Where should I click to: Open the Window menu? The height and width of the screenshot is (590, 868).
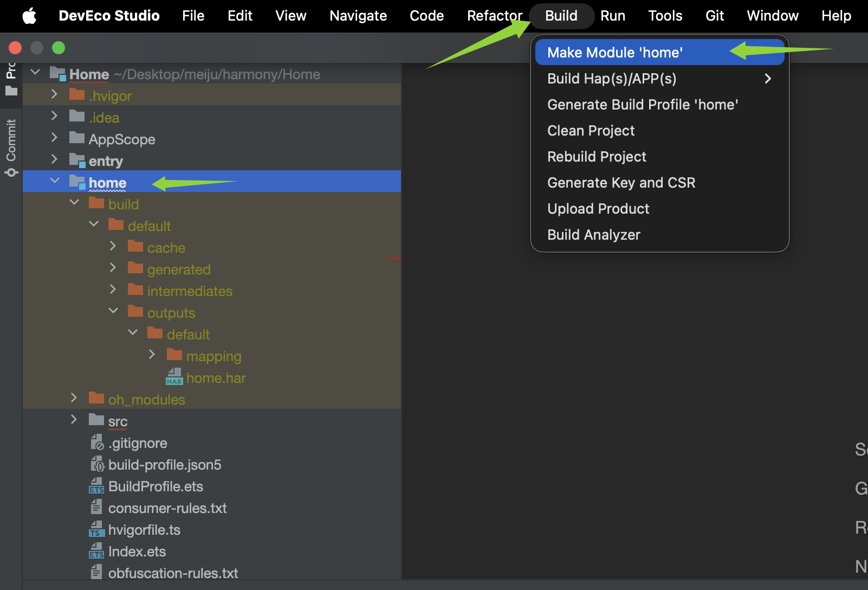(x=773, y=16)
